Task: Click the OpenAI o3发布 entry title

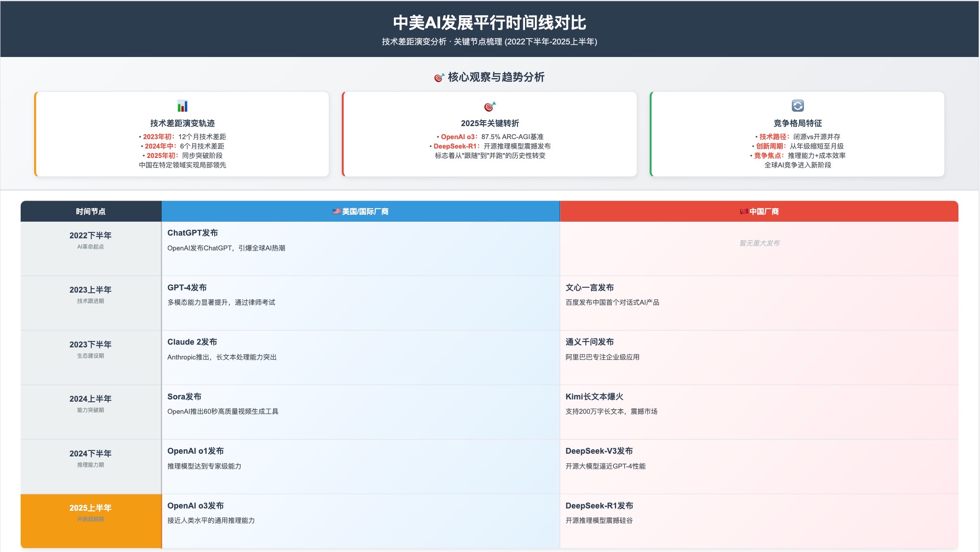Action: (x=195, y=506)
